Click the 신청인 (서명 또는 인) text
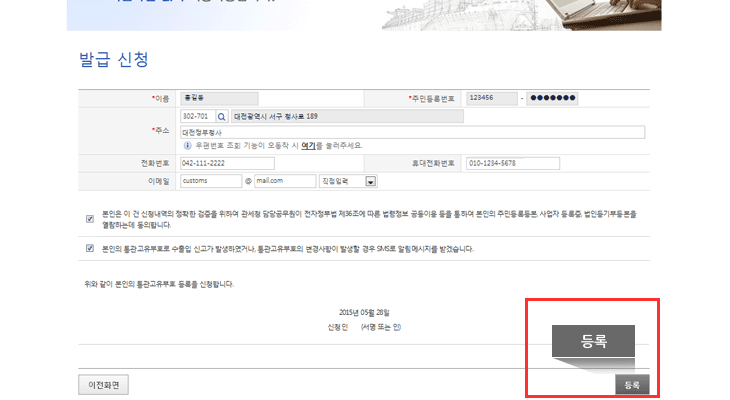Image resolution: width=730 pixels, height=400 pixels. (364, 327)
